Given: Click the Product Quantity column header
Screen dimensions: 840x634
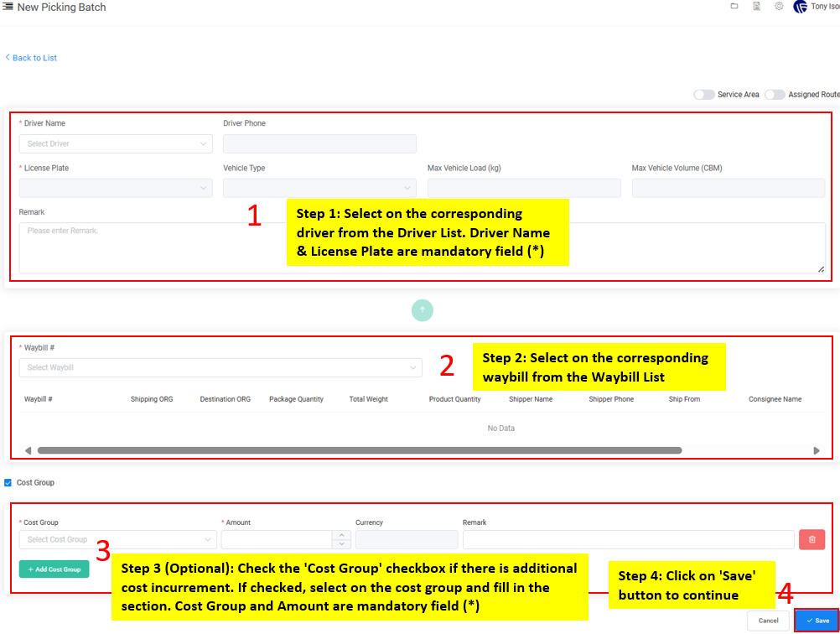Looking at the screenshot, I should [454, 399].
